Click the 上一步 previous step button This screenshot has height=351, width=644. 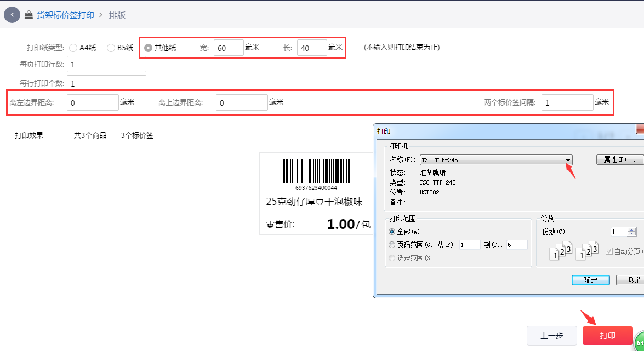click(x=552, y=336)
